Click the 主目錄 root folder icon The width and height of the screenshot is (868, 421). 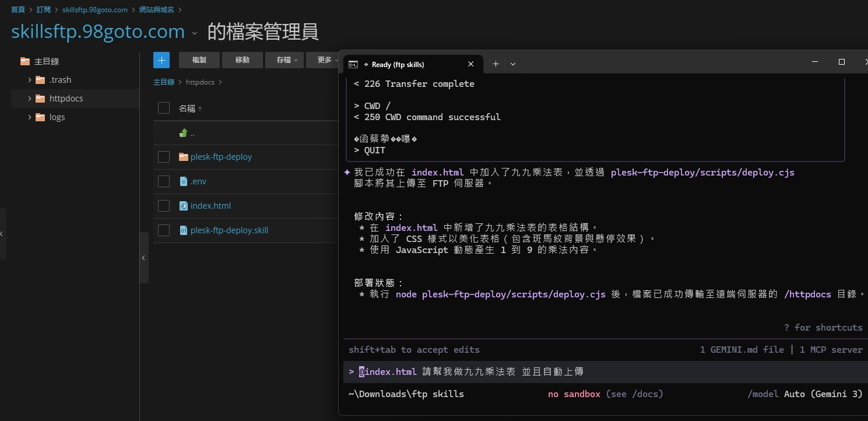click(x=24, y=61)
